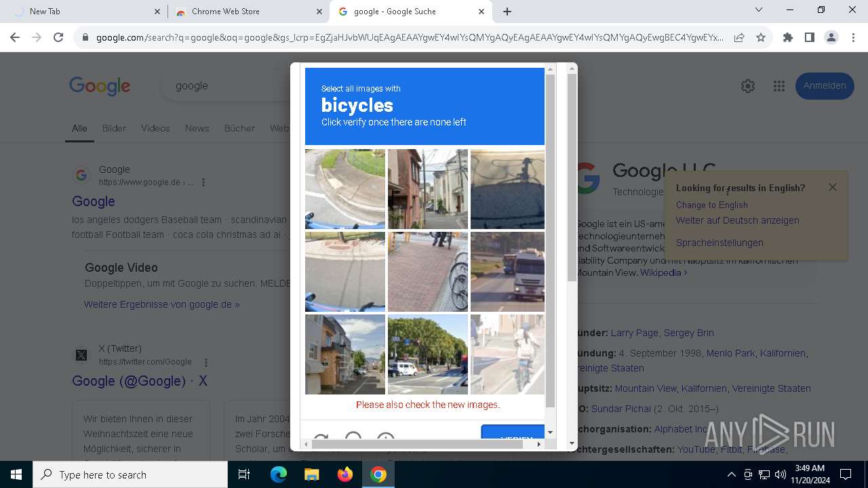Open File Explorer from taskbar
Screen dimensions: 868x488
click(312, 474)
